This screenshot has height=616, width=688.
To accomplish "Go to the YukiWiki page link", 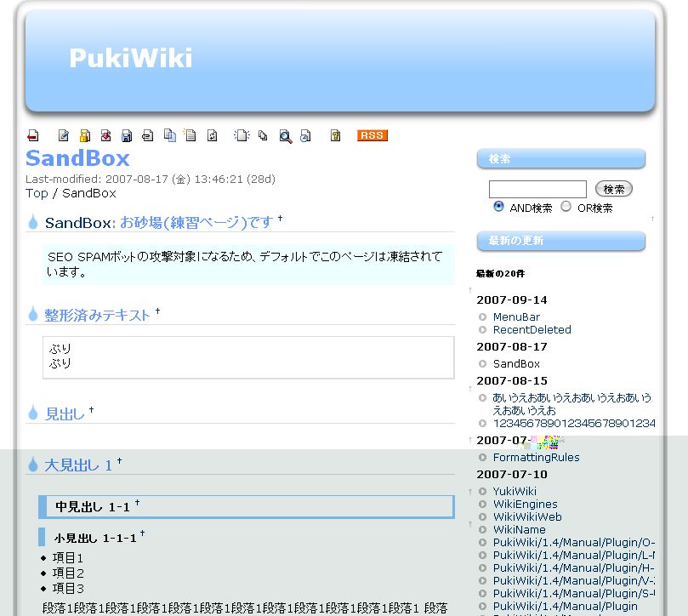I will point(515,491).
